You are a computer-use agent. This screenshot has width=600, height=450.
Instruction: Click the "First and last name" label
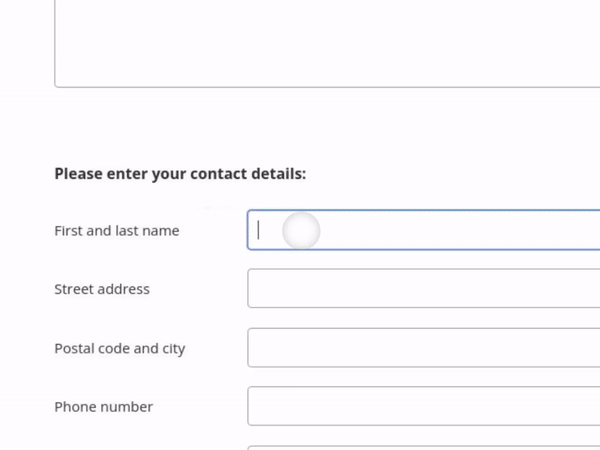116,231
